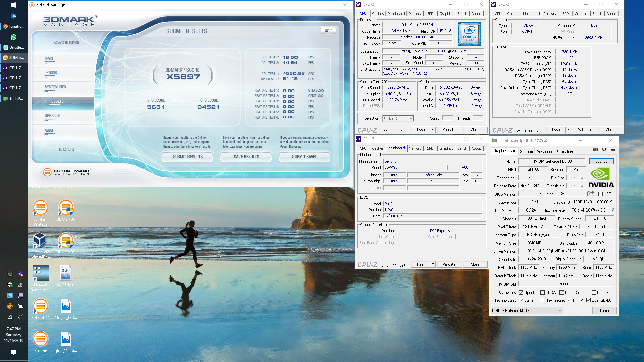Image resolution: width=644 pixels, height=362 pixels.
Task: Open Outlook from the taskbar
Action: click(14, 16)
